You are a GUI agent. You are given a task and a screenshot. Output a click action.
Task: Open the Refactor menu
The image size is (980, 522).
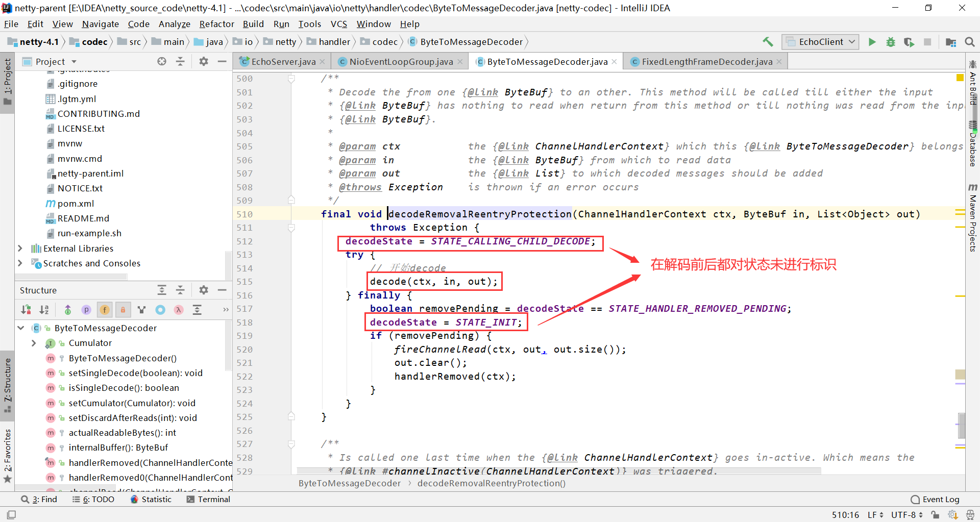pyautogui.click(x=216, y=24)
